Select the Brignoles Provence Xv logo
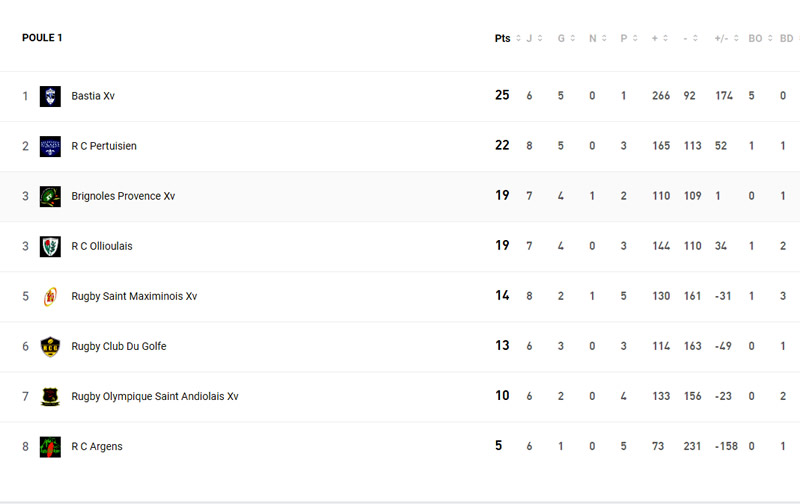Image resolution: width=800 pixels, height=504 pixels. (50, 196)
